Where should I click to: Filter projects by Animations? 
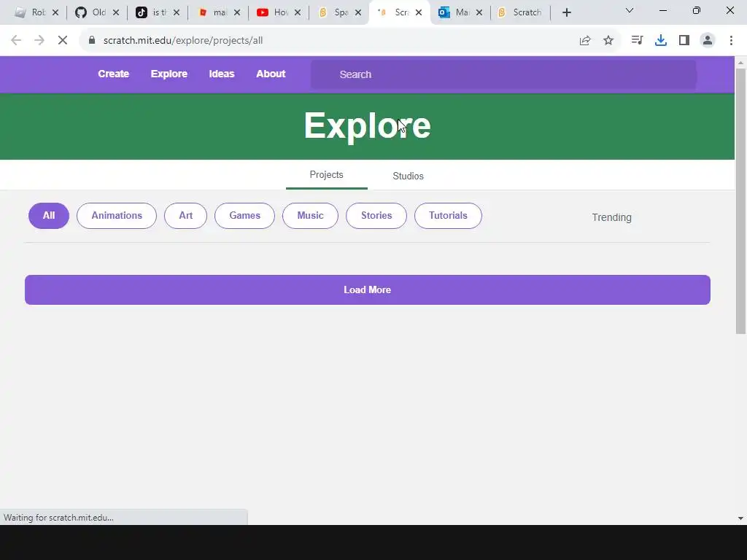tap(117, 215)
